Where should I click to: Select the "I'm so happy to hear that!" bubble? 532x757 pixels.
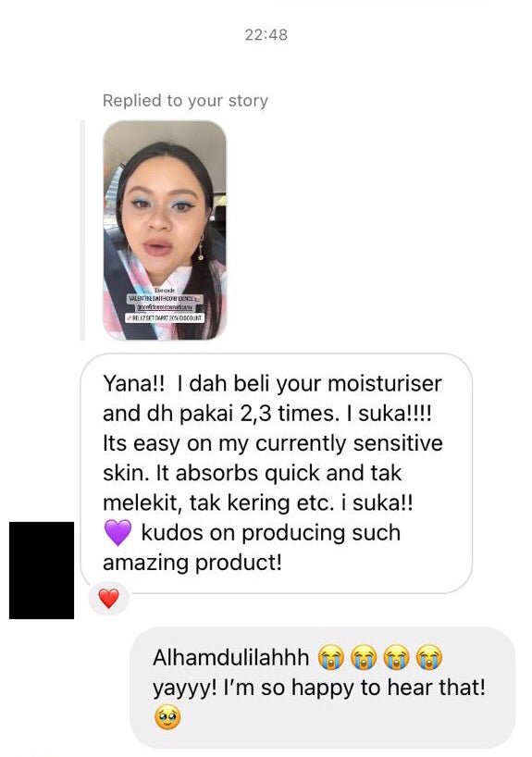pos(323,688)
